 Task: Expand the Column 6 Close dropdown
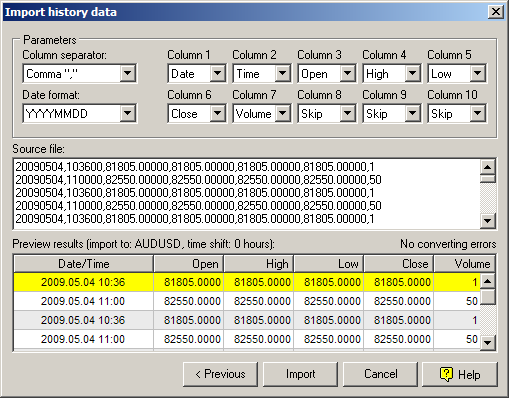217,113
